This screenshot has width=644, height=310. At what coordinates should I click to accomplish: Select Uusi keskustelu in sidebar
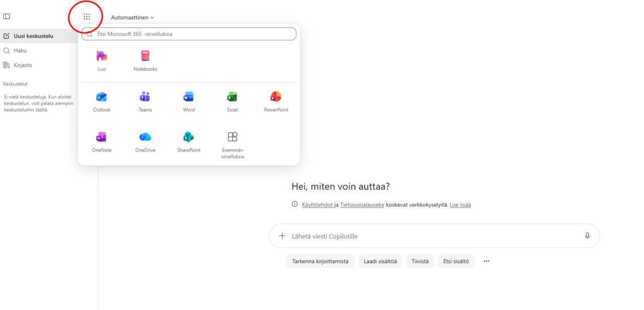coord(39,36)
